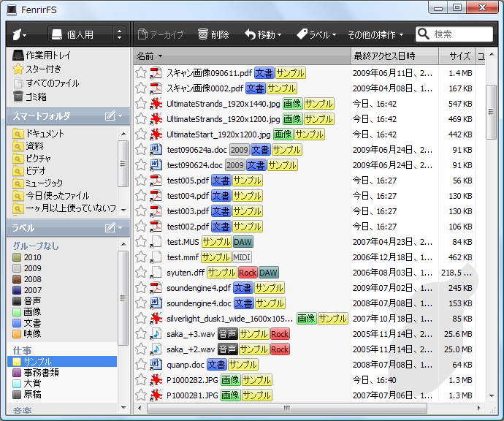Select the 音声 label
This screenshot has height=421, width=504.
click(27, 301)
